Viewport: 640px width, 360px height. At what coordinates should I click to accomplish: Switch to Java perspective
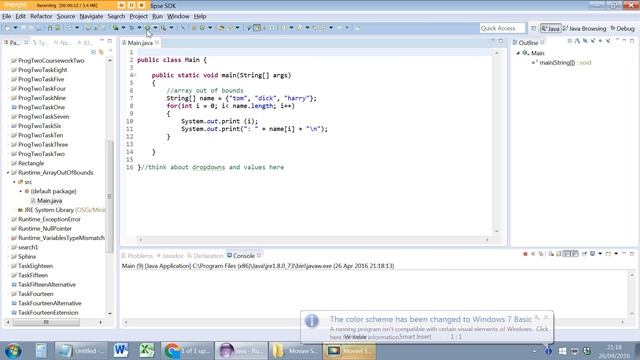(x=551, y=29)
